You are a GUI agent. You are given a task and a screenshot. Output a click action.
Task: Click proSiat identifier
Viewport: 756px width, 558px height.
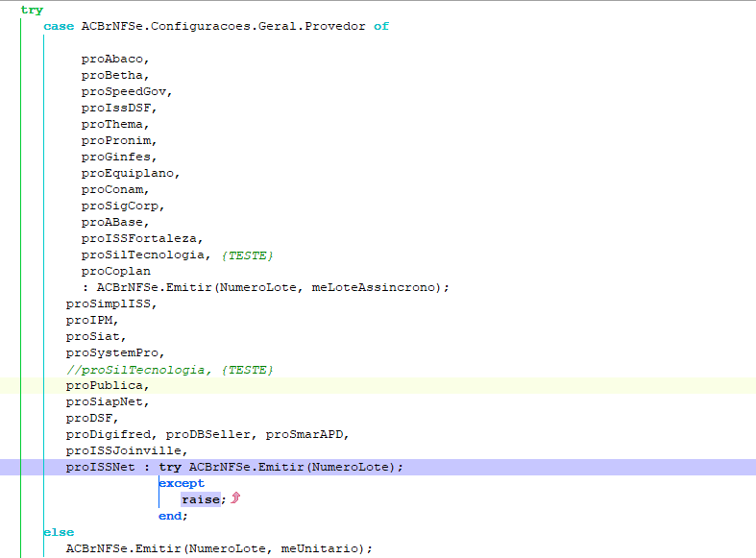(x=93, y=337)
